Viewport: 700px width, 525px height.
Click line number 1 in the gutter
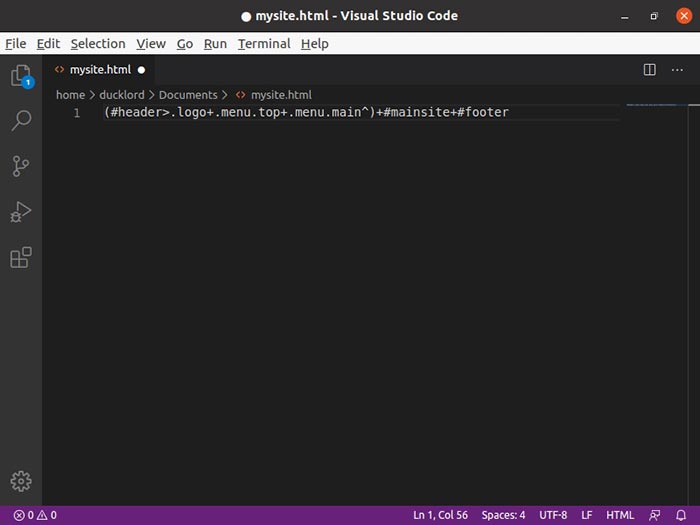coord(77,113)
